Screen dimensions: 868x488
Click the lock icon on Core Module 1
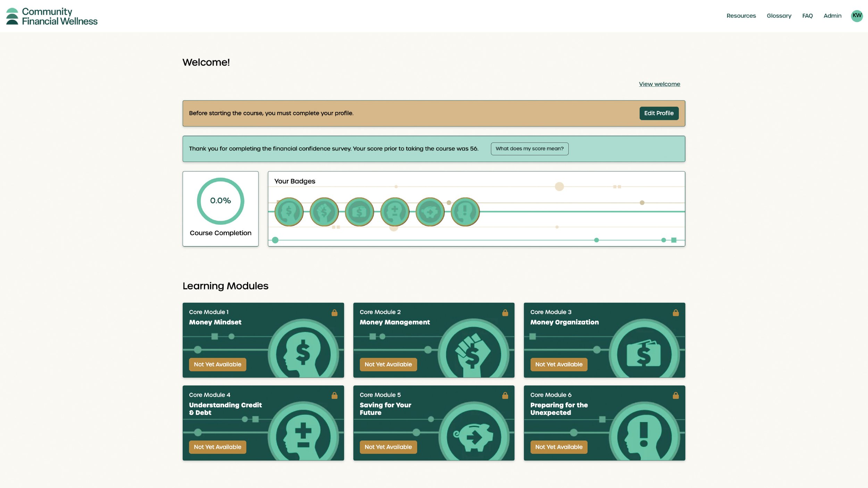click(334, 313)
